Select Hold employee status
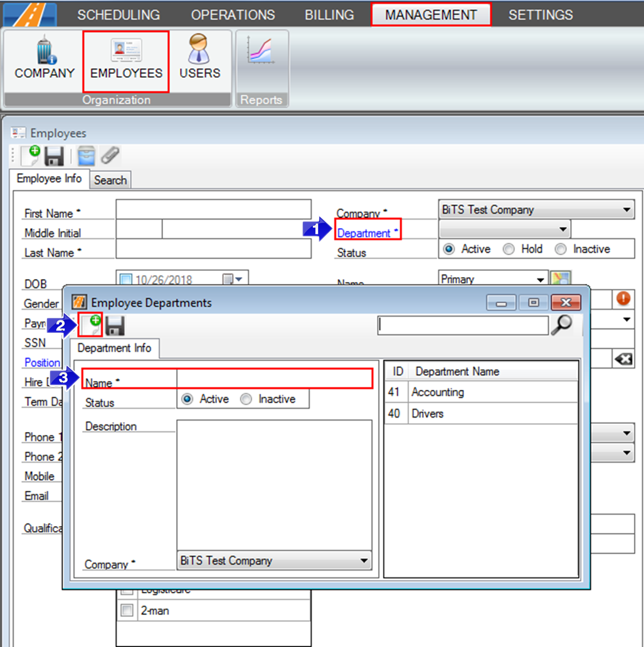644x647 pixels. point(509,250)
